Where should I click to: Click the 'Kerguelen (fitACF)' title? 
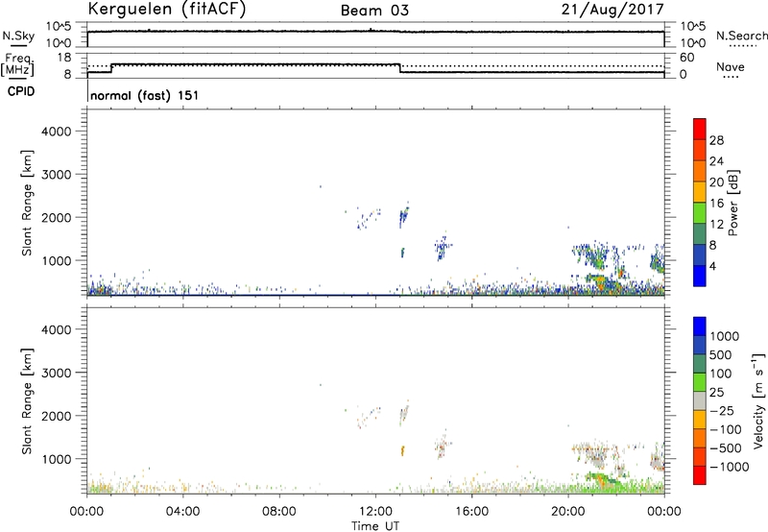coord(166,10)
